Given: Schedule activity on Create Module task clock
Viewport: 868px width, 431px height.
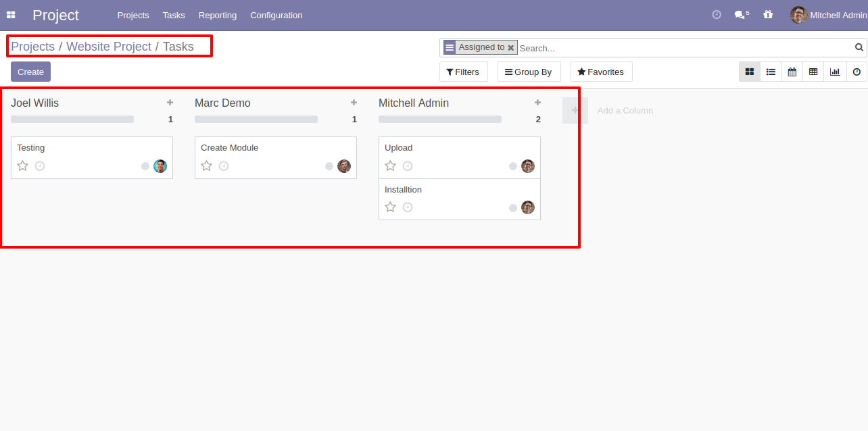Looking at the screenshot, I should click(224, 166).
